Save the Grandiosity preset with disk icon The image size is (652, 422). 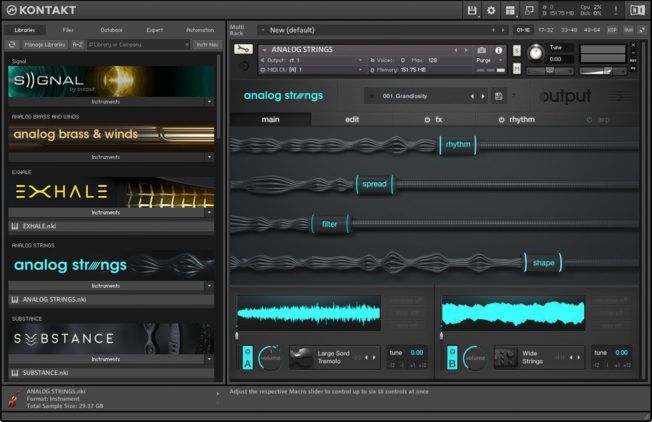pos(499,96)
